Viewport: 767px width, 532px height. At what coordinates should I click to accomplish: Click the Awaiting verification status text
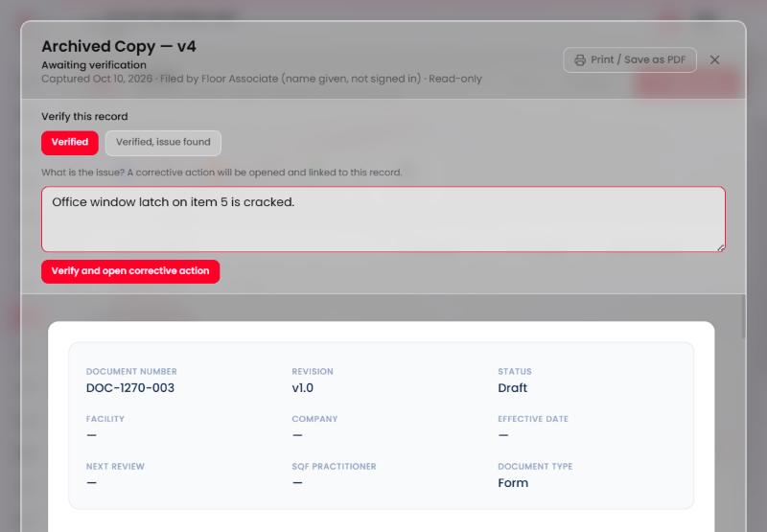(x=94, y=65)
